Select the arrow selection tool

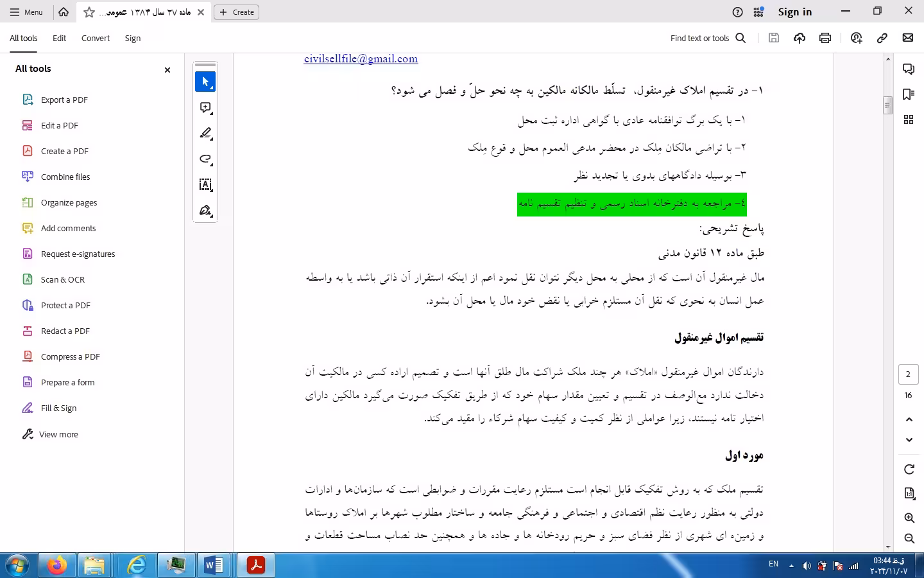point(205,82)
